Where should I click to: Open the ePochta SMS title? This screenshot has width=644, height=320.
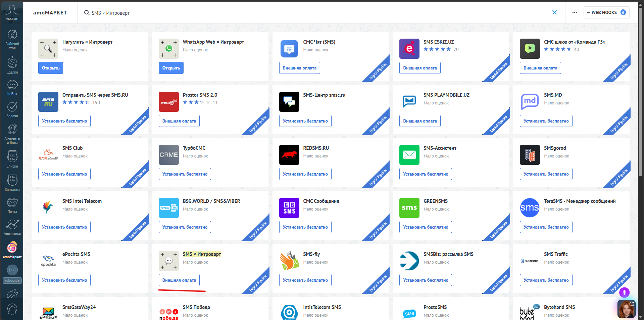pos(76,254)
